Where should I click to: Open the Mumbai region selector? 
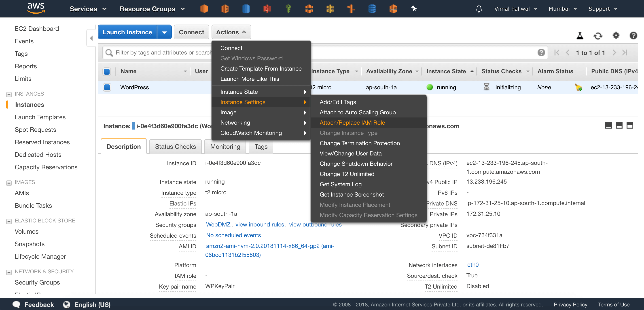563,9
